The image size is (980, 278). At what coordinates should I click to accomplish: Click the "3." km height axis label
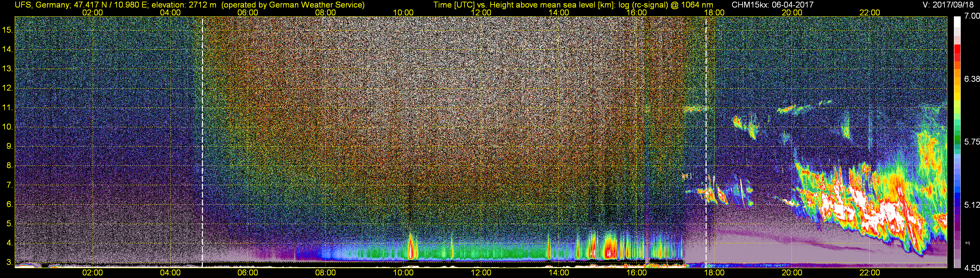9,262
